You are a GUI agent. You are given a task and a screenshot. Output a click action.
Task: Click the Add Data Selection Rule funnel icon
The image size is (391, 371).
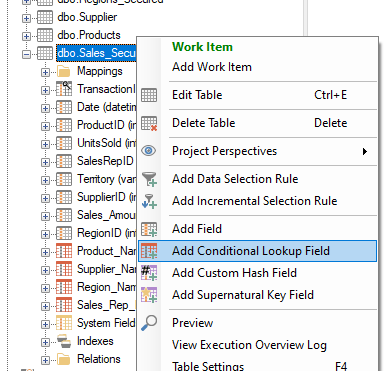point(149,179)
